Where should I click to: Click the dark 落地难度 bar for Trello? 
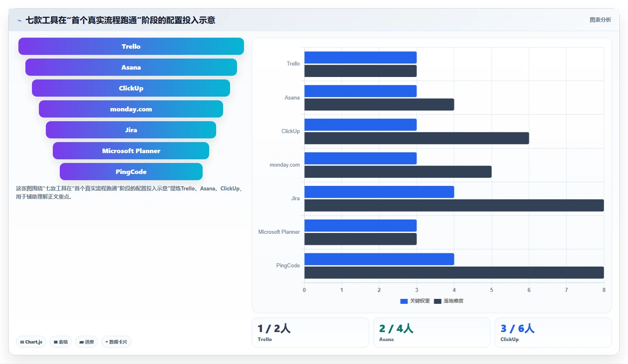pos(360,71)
